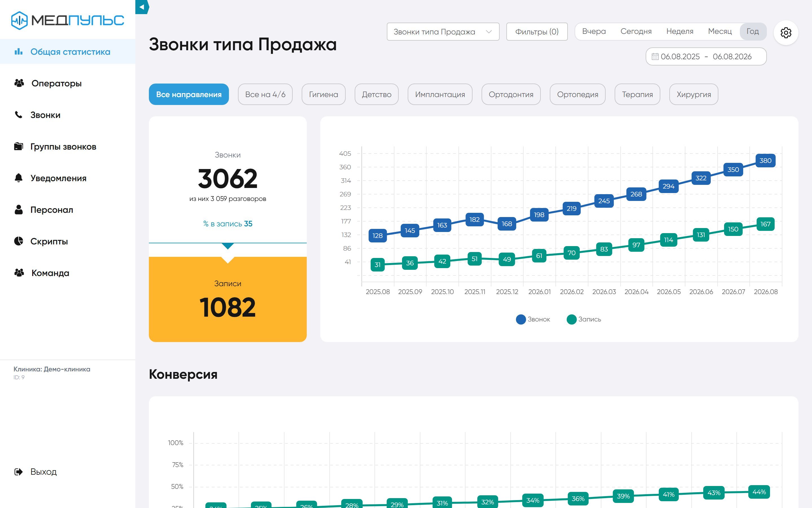The width and height of the screenshot is (812, 508).
Task: Click start date 06.08.2025 field
Action: pos(680,56)
